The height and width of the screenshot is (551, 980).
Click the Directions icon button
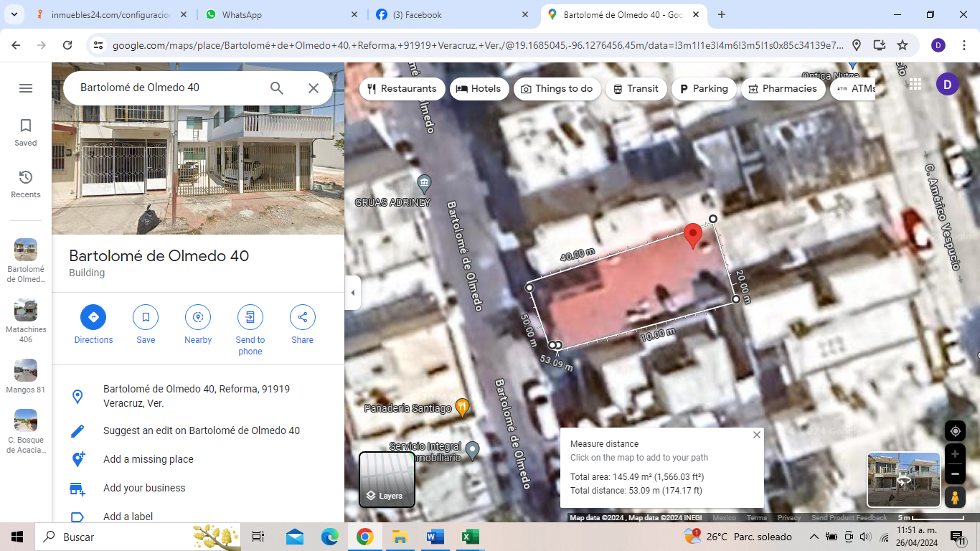point(93,317)
